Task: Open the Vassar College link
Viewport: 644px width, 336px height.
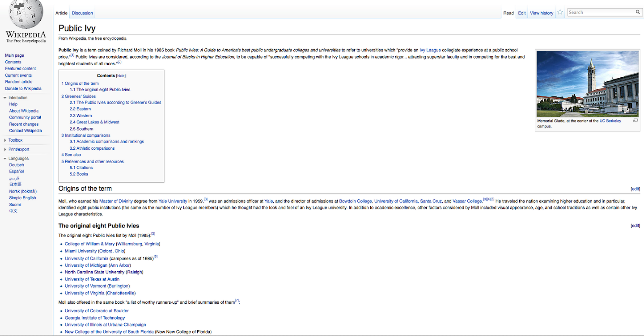Action: pos(467,201)
